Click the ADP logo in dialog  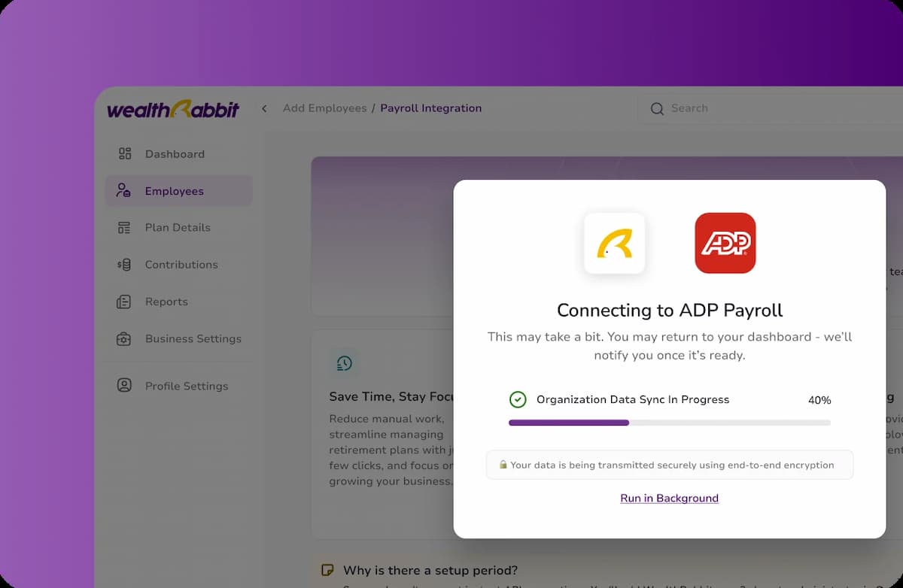725,243
